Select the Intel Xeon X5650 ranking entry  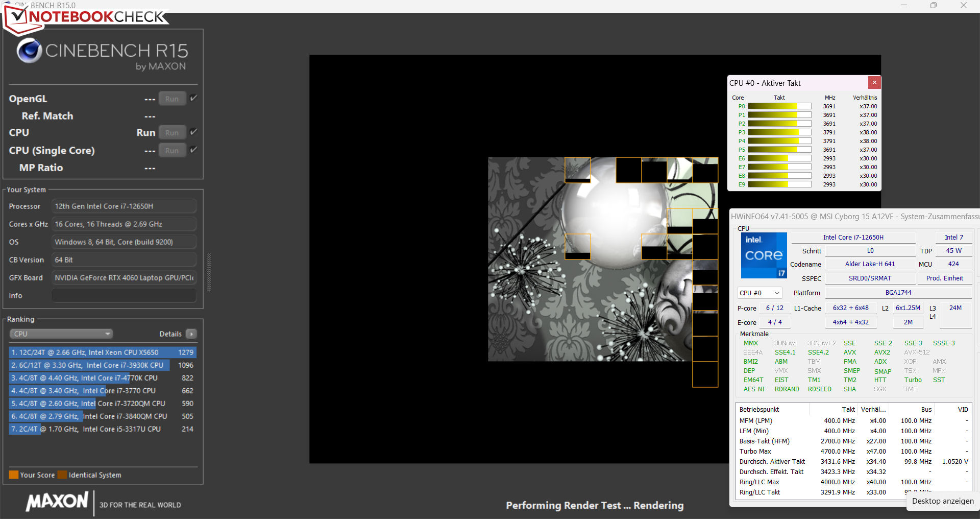[102, 352]
